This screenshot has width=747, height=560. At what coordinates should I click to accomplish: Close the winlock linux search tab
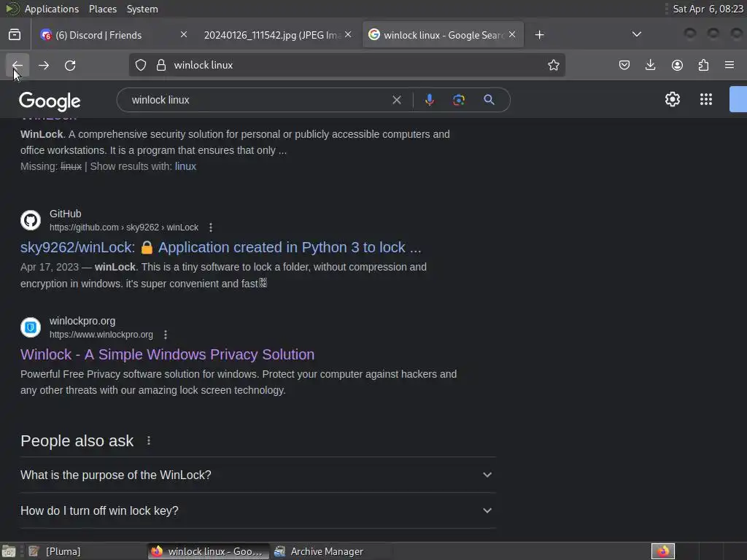[512, 35]
